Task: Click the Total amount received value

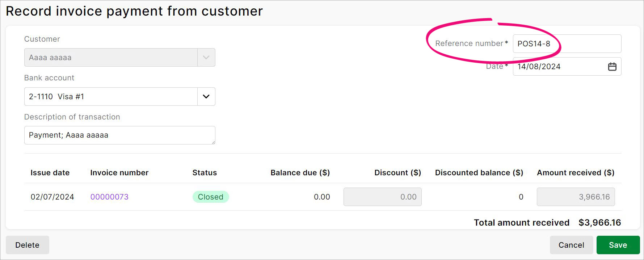Action: (x=600, y=222)
